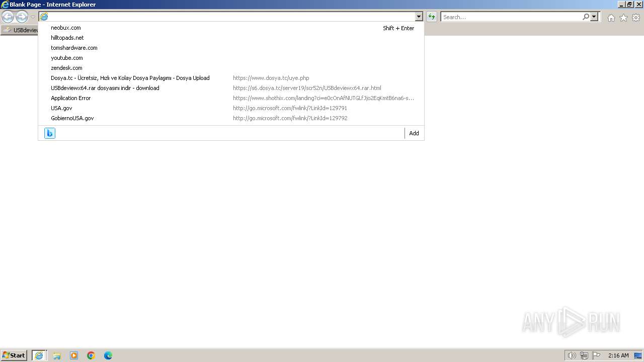Click the https://www.dosya.tc/uye.php URL text
Image resolution: width=644 pixels, height=362 pixels.
tap(271, 78)
